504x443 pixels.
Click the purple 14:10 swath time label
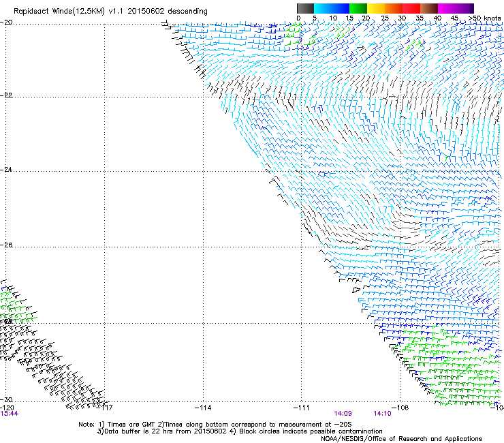pyautogui.click(x=383, y=414)
